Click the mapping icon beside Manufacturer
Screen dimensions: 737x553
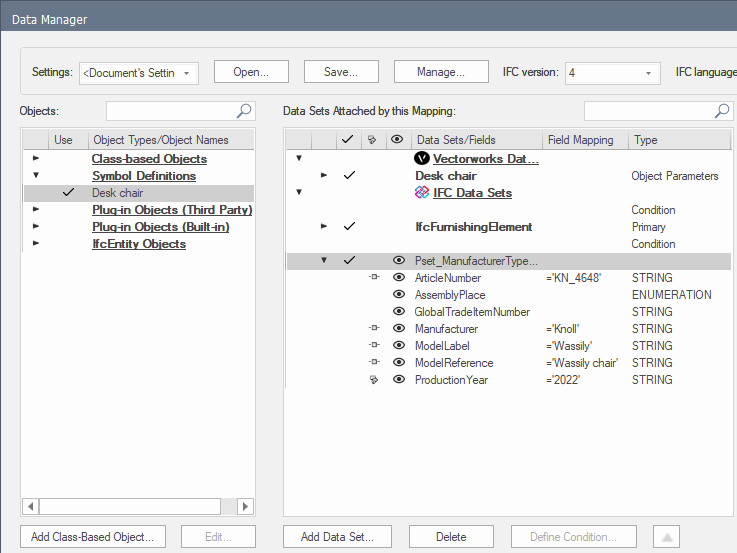tap(373, 329)
